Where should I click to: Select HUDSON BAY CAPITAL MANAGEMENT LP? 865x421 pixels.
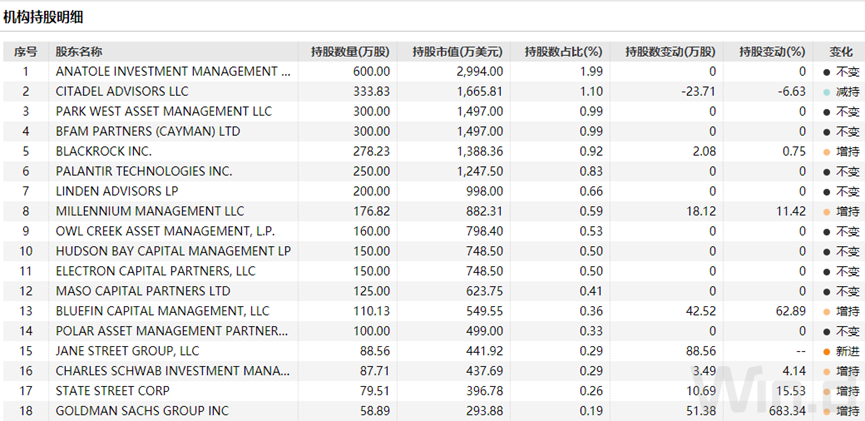(x=173, y=251)
